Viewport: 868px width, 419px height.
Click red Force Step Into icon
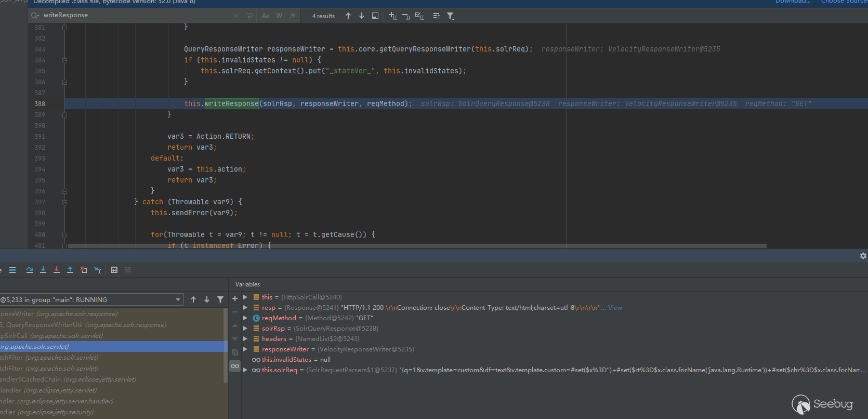[x=57, y=270]
